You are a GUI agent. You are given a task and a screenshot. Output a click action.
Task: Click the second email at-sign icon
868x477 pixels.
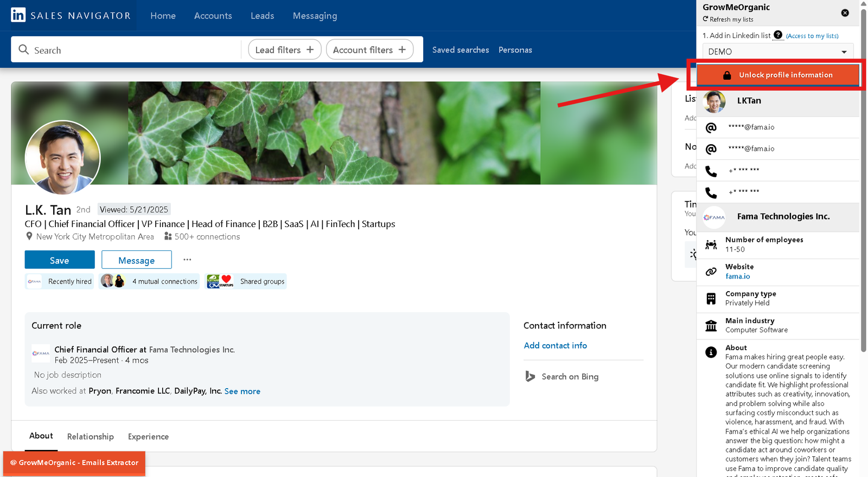tap(711, 149)
